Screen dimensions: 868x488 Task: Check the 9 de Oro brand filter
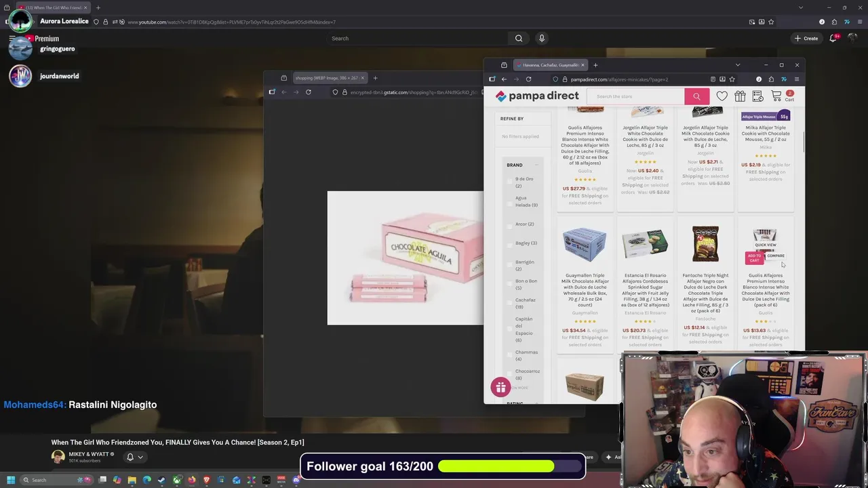tap(510, 181)
